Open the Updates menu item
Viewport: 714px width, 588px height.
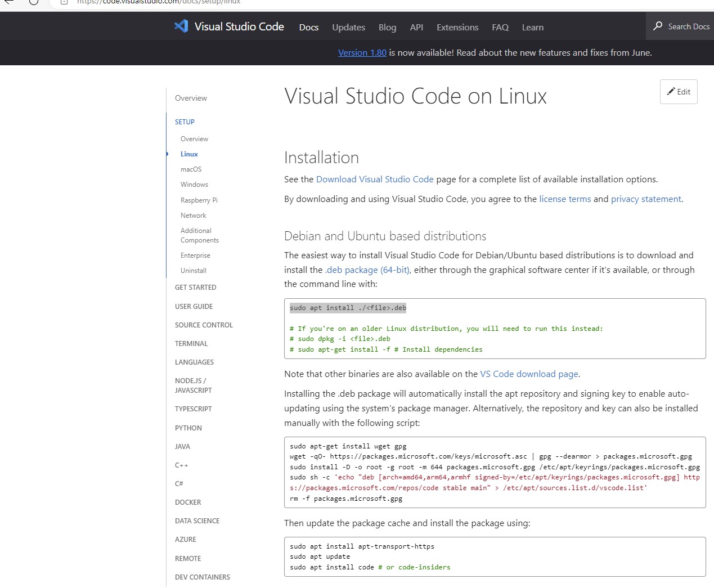click(x=348, y=27)
